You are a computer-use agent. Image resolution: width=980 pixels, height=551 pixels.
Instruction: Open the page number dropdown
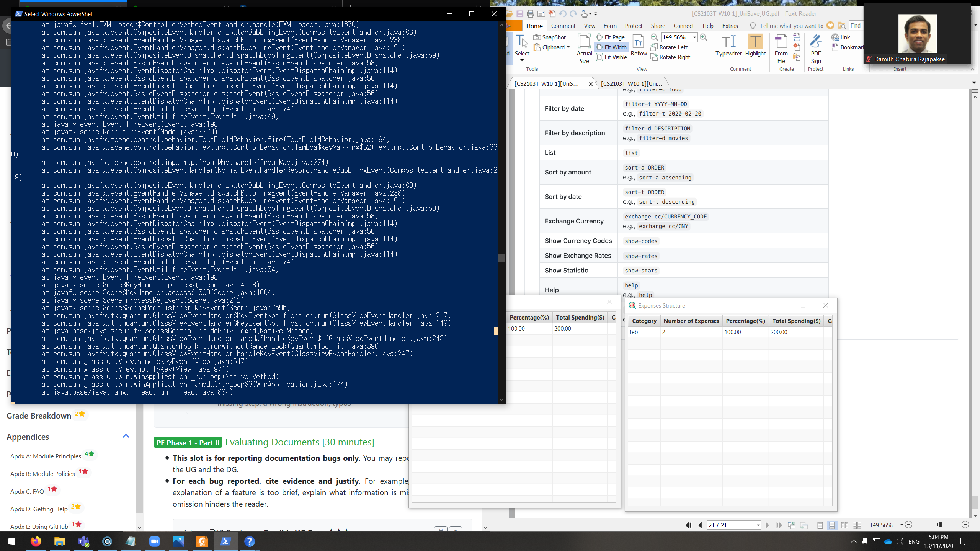pos(758,525)
